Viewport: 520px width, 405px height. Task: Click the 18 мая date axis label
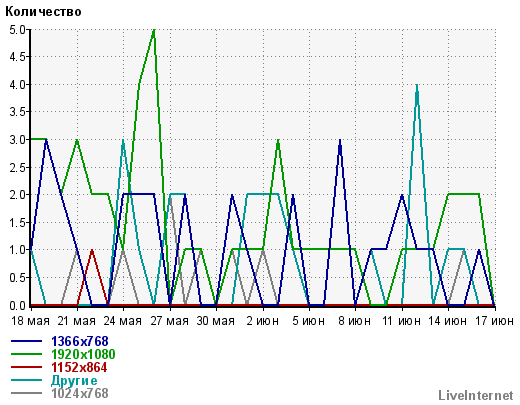[30, 321]
